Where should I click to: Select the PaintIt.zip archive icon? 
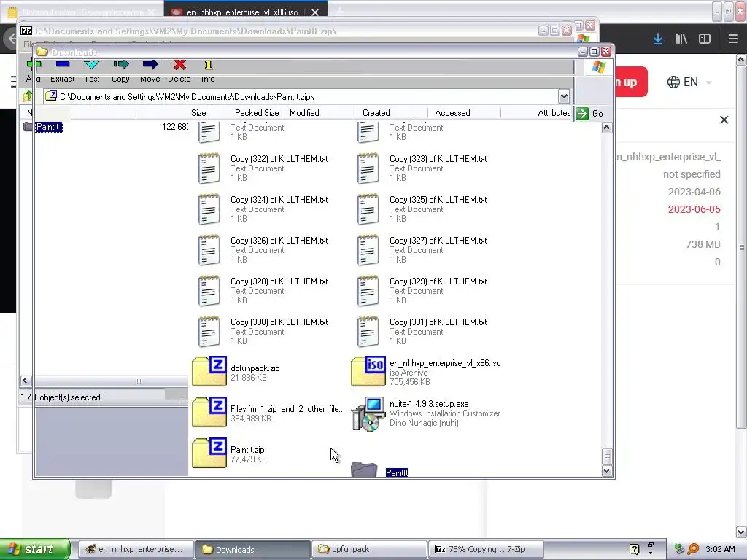pos(209,453)
